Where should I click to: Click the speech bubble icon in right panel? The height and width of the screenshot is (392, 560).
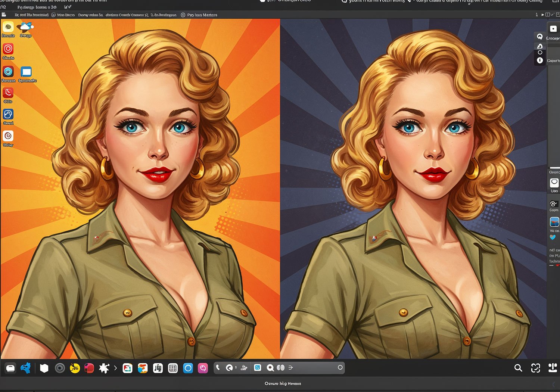(x=554, y=183)
